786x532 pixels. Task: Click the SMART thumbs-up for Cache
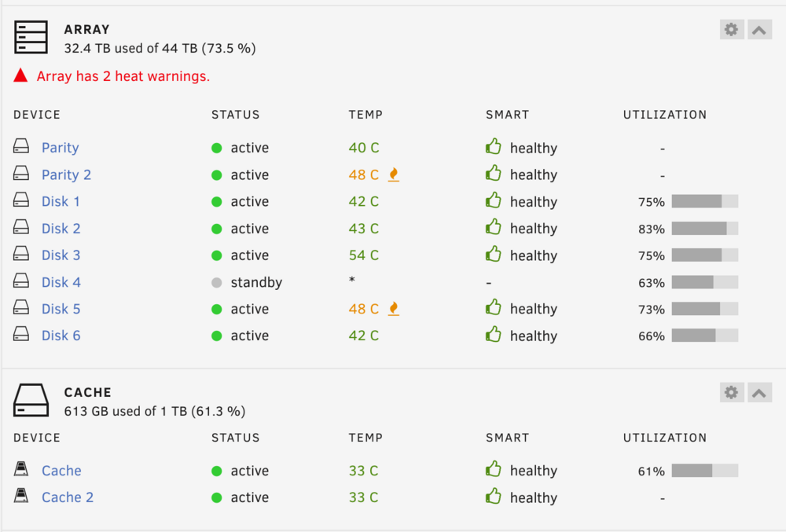point(494,469)
